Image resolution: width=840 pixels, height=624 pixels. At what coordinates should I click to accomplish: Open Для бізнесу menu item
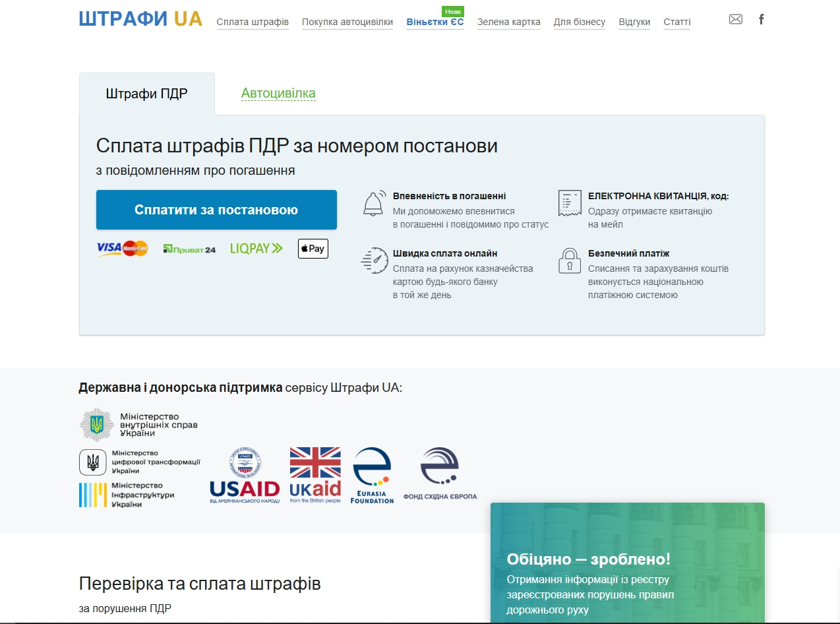[x=580, y=22]
